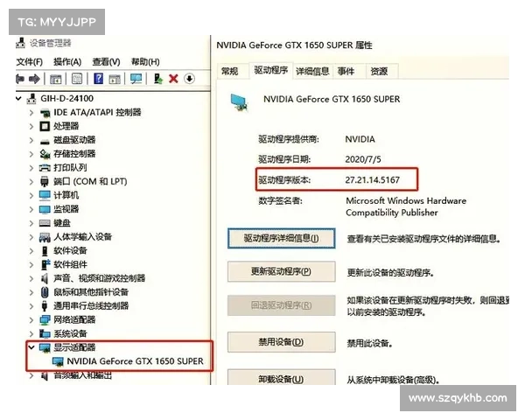Expand the 软件设备 node

click(31, 251)
